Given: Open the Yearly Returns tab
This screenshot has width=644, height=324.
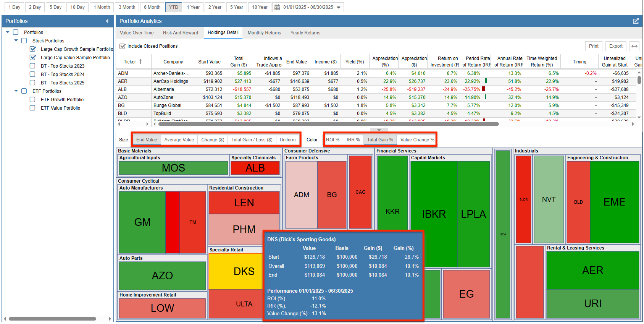Looking at the screenshot, I should 305,33.
